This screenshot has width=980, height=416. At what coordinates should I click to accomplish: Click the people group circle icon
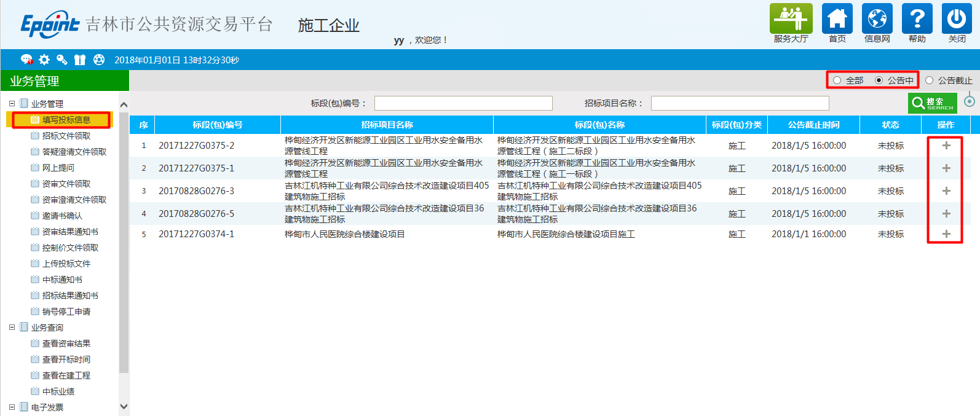coord(99,60)
